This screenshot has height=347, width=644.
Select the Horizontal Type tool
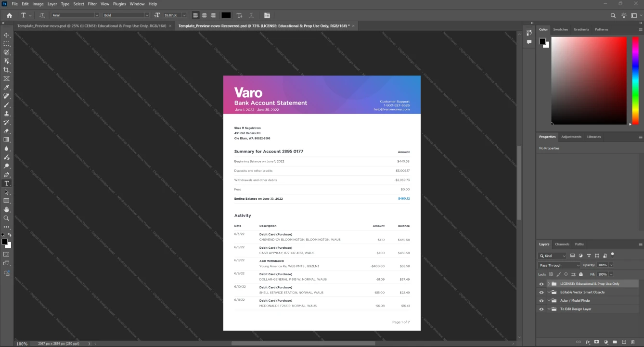coord(6,183)
